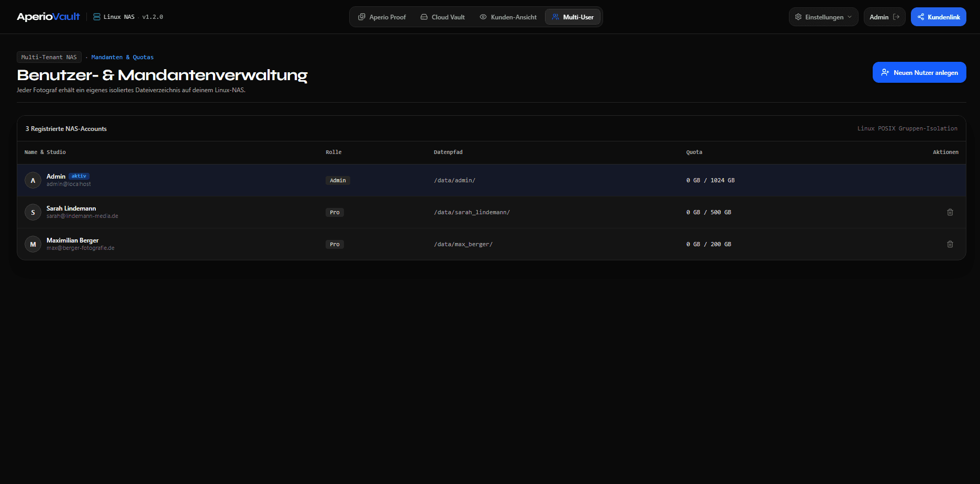Click the v1.2.0 version label
The height and width of the screenshot is (484, 980).
point(152,17)
